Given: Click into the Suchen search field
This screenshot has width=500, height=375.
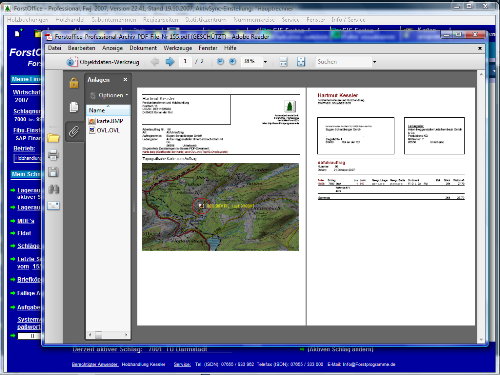Looking at the screenshot, I should pyautogui.click(x=343, y=62).
